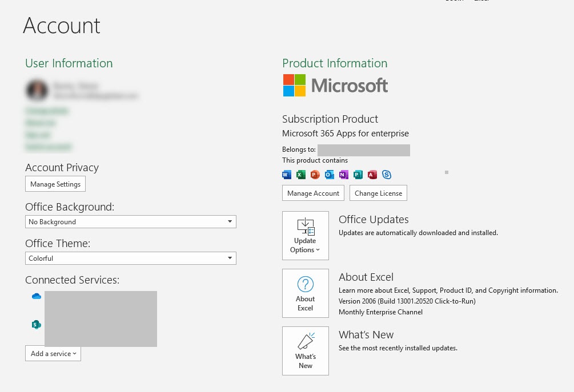574x392 pixels.
Task: Click the Change License button
Action: coord(378,193)
